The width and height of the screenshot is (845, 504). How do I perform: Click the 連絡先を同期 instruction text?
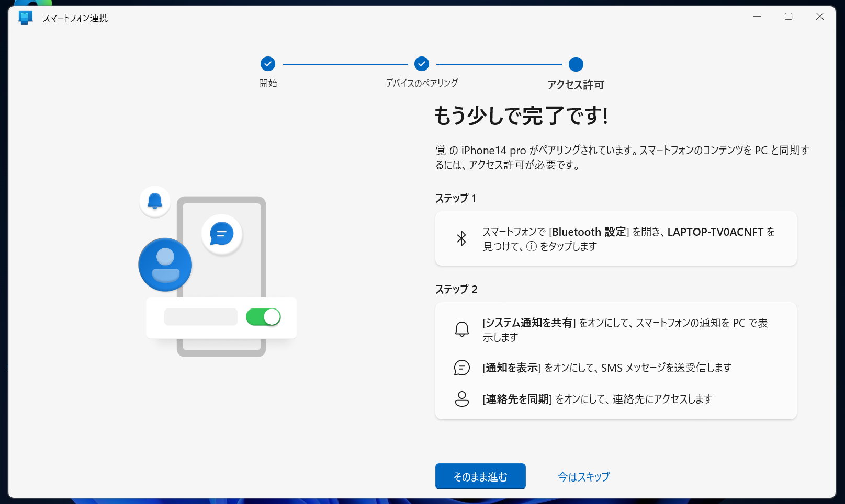pos(598,399)
